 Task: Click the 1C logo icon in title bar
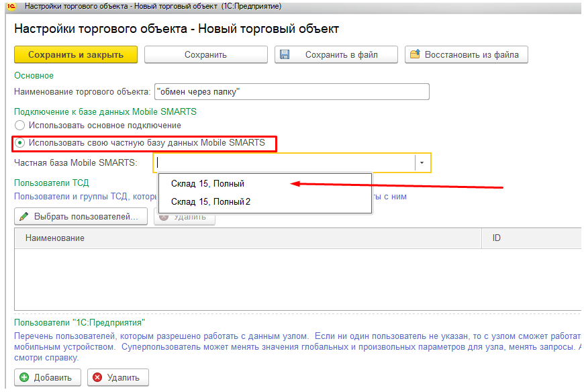pyautogui.click(x=11, y=6)
